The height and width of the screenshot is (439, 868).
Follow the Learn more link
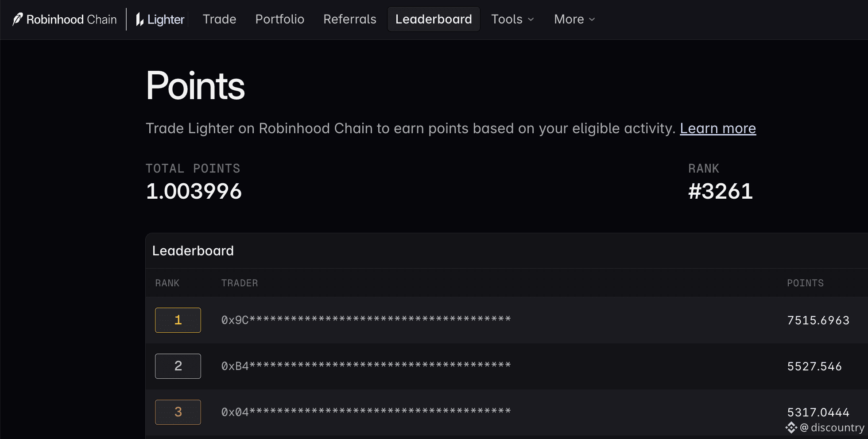click(x=718, y=128)
